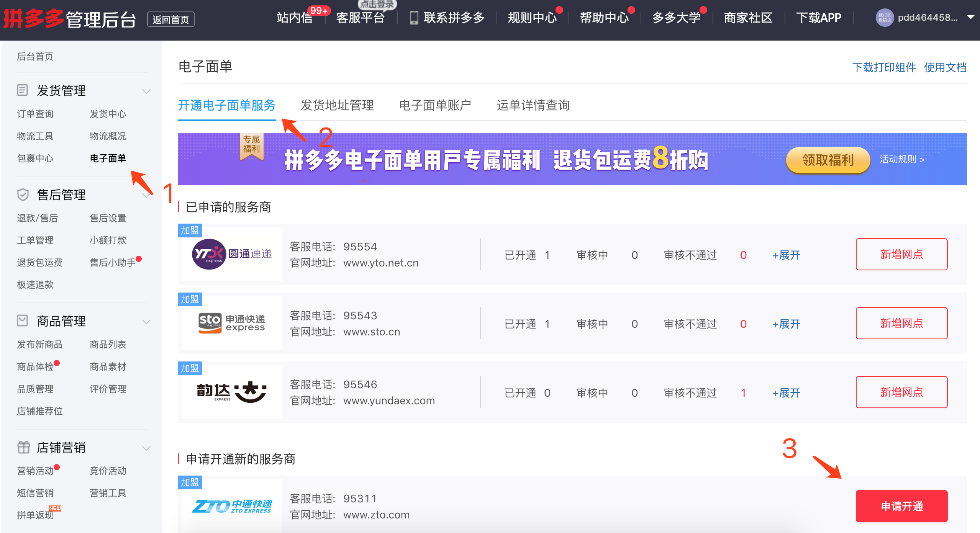Screen dimensions: 980x533
Task: Open 拼单返现 in sidebar
Action: [35, 515]
